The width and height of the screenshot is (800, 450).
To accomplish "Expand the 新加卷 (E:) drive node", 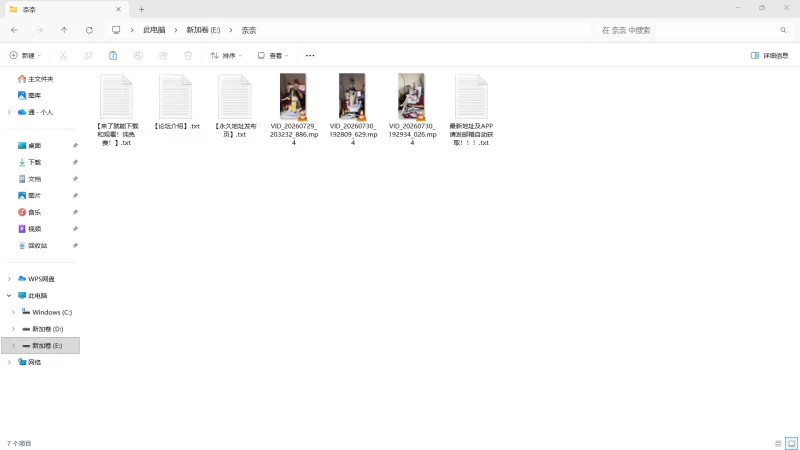I will (13, 345).
